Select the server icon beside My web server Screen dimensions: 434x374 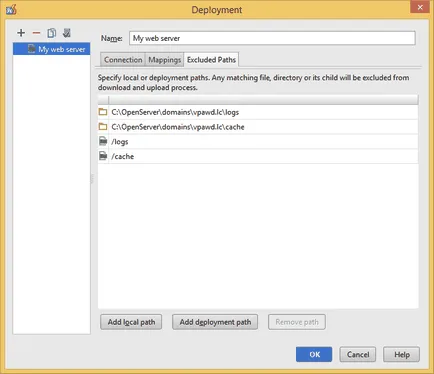[x=31, y=49]
